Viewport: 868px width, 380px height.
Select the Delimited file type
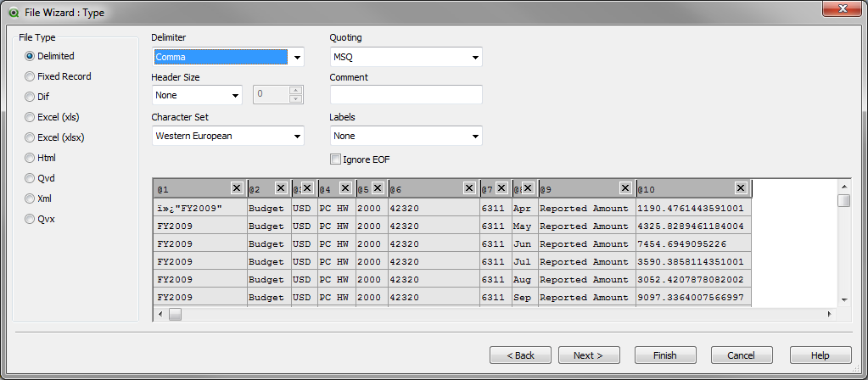[49, 56]
